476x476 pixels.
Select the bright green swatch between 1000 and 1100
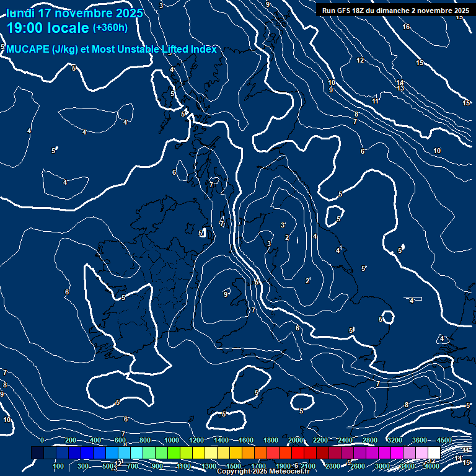pyautogui.click(x=174, y=452)
